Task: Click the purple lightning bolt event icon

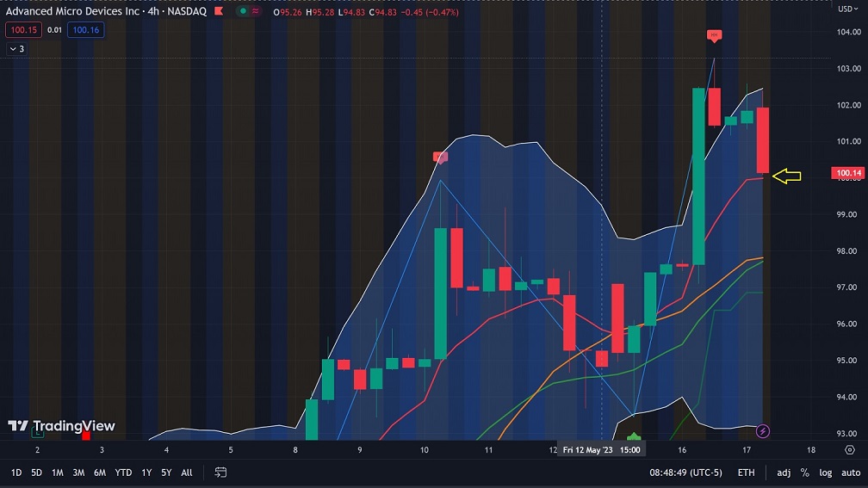Action: pos(762,431)
